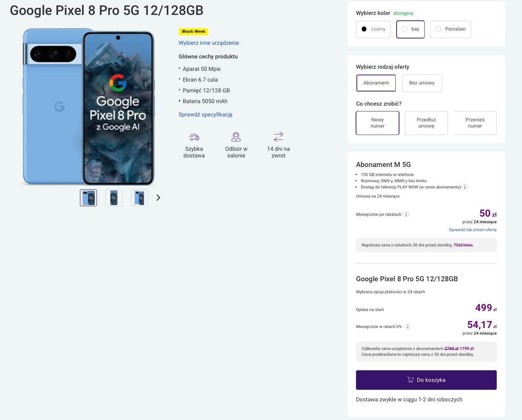Select the third product thumbnail
This screenshot has width=522, height=420.
(139, 198)
